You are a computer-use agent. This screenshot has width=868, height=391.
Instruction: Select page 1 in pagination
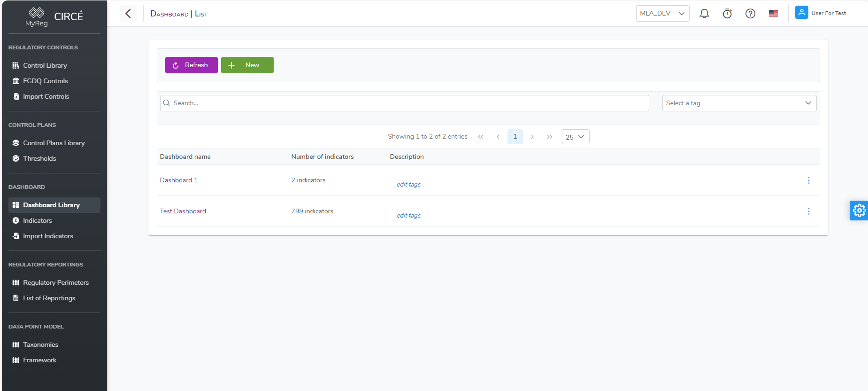click(x=515, y=137)
